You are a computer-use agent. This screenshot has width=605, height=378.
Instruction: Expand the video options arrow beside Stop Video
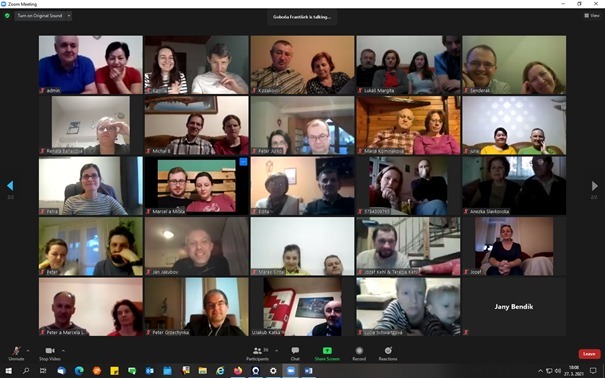click(x=63, y=351)
